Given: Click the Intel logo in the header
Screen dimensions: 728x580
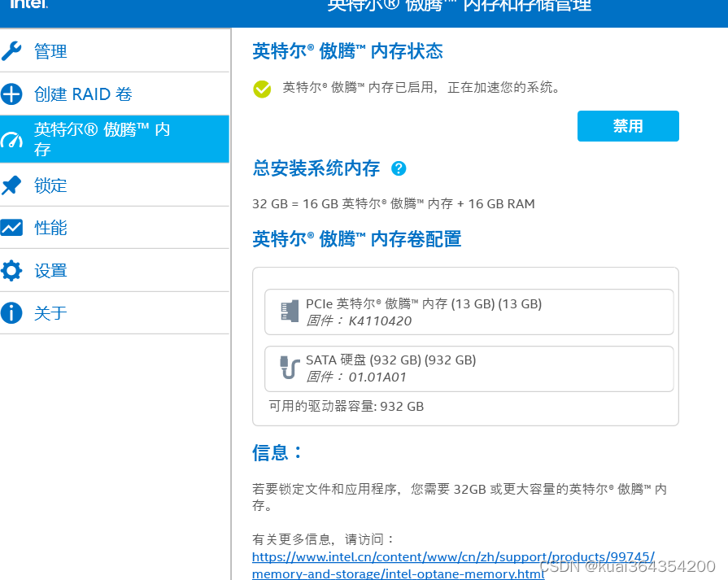Looking at the screenshot, I should click(28, 4).
